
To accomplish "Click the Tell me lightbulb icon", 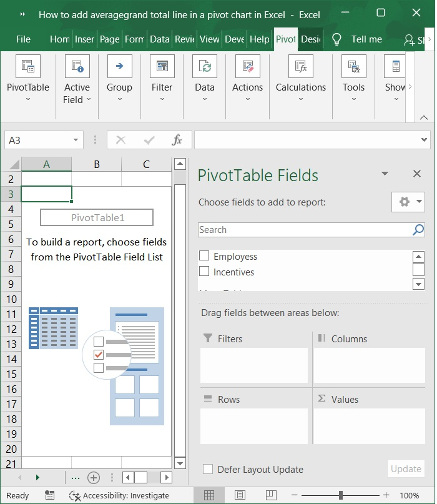I will pos(336,39).
